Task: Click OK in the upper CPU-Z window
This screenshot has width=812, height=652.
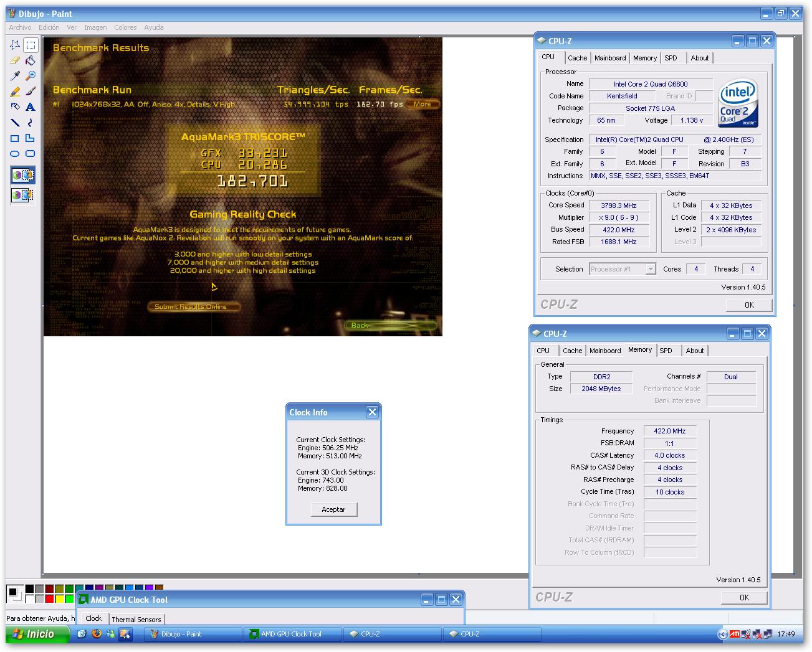Action: point(749,305)
